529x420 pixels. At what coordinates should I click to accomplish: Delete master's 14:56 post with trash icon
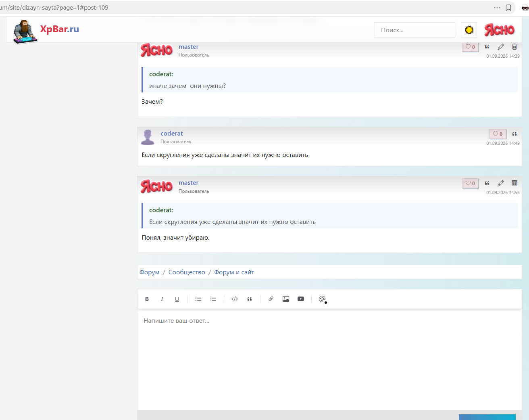pyautogui.click(x=514, y=183)
